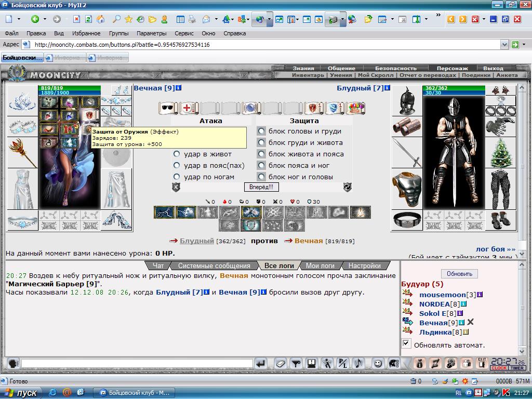Click the Internet Explorer quick launch icon
This screenshot has height=399, width=532.
[52, 393]
